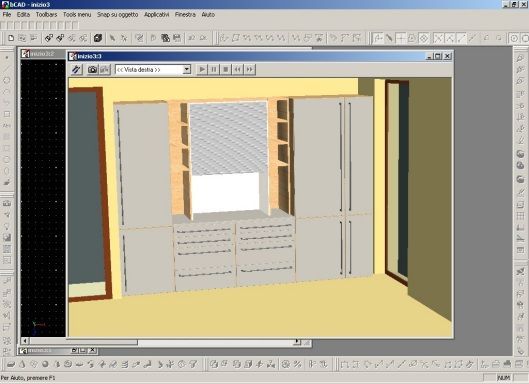Click the sphere primitive icon in bottom toolbar
The image size is (529, 384).
(x=45, y=364)
